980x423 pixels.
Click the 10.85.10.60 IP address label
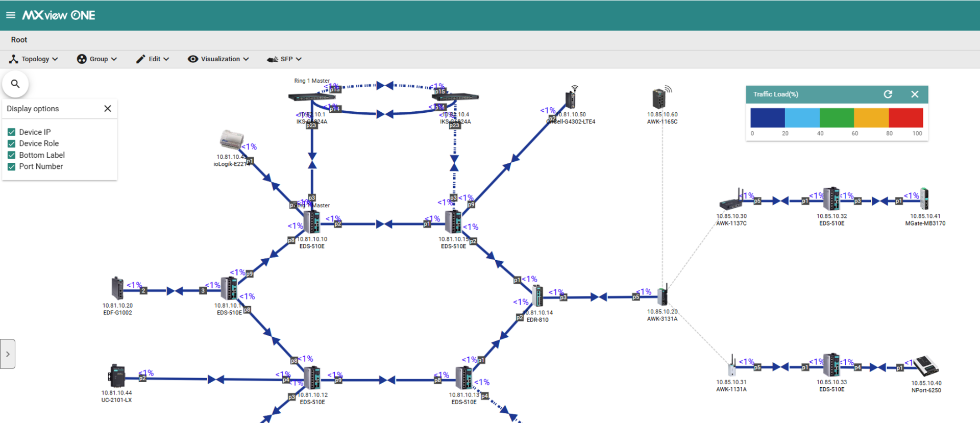click(x=663, y=115)
